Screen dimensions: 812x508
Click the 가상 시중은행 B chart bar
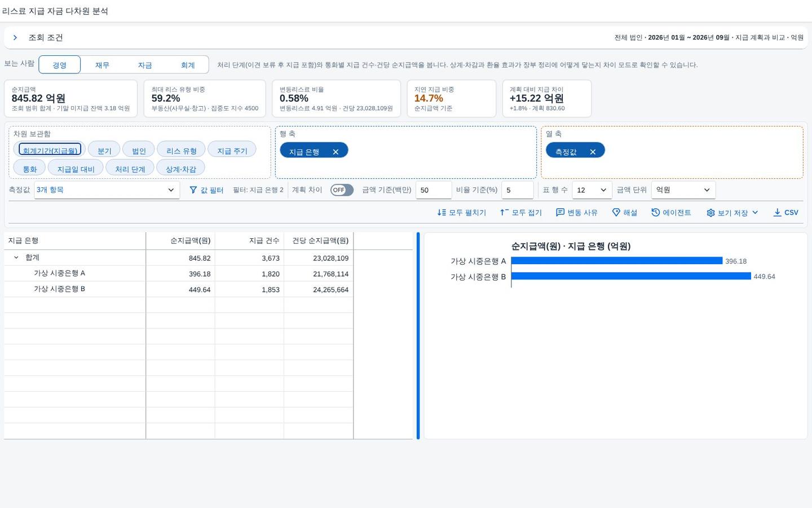(631, 276)
